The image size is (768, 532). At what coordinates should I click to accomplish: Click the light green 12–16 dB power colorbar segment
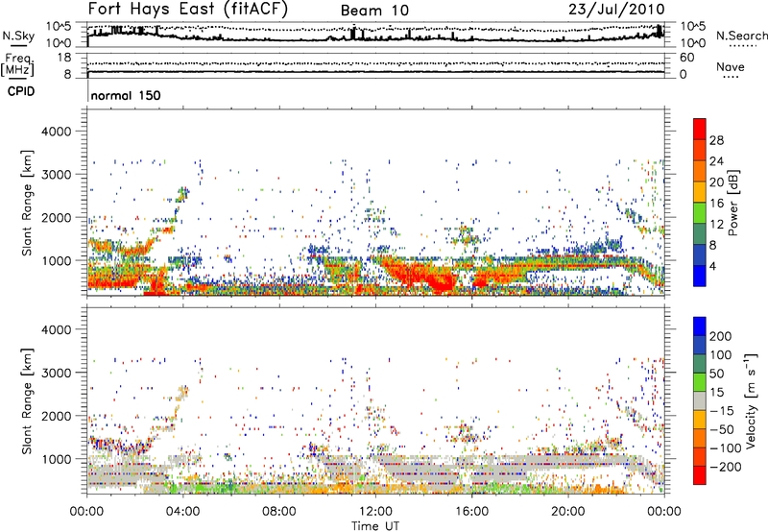pos(700,213)
